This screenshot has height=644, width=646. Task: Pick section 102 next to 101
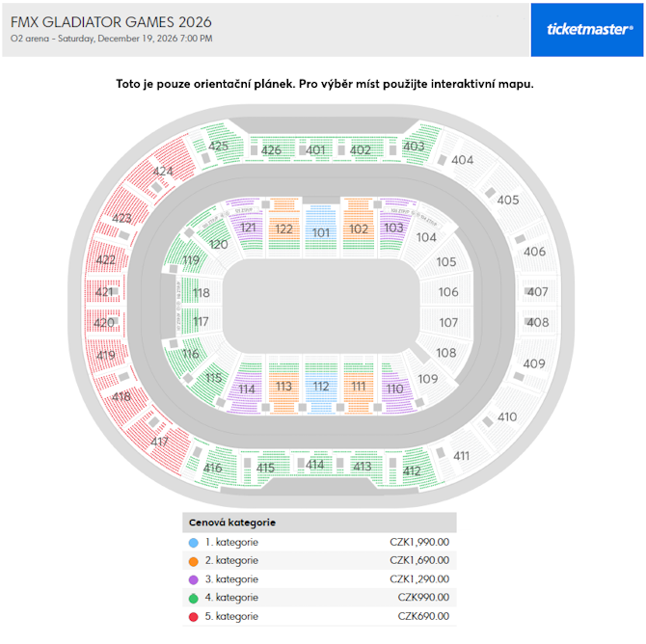tap(359, 228)
